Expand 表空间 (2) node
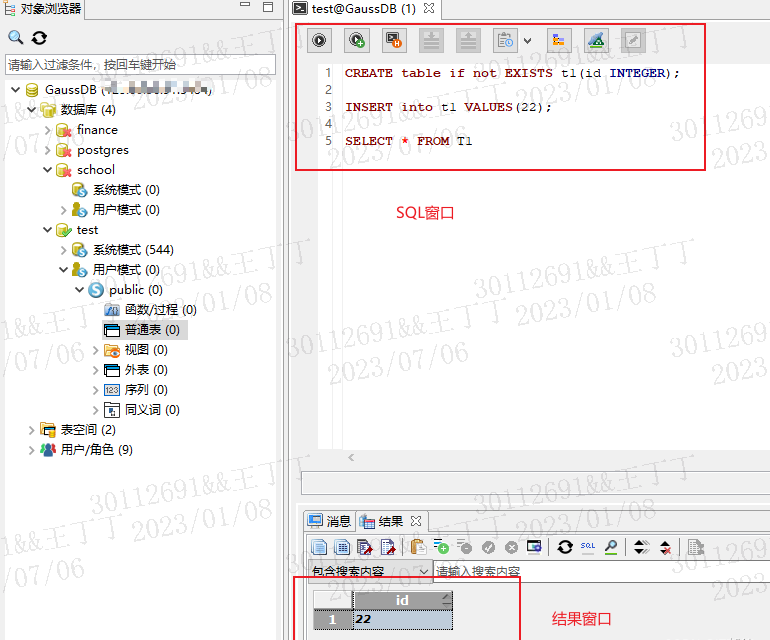 (x=31, y=430)
